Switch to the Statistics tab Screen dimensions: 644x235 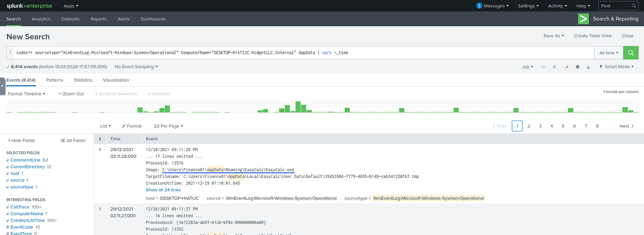(x=83, y=80)
